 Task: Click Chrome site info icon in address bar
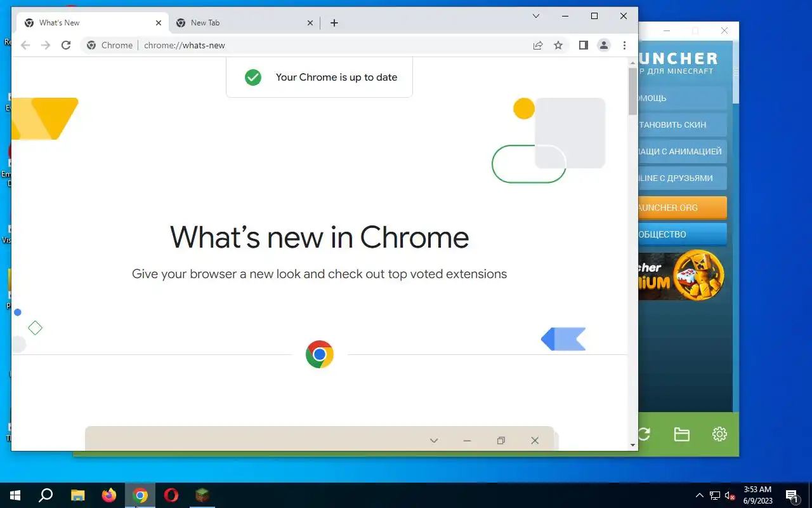91,45
